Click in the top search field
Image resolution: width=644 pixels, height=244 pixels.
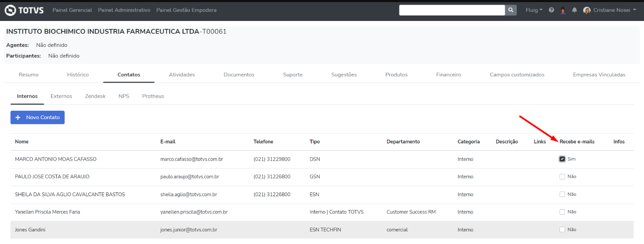452,10
